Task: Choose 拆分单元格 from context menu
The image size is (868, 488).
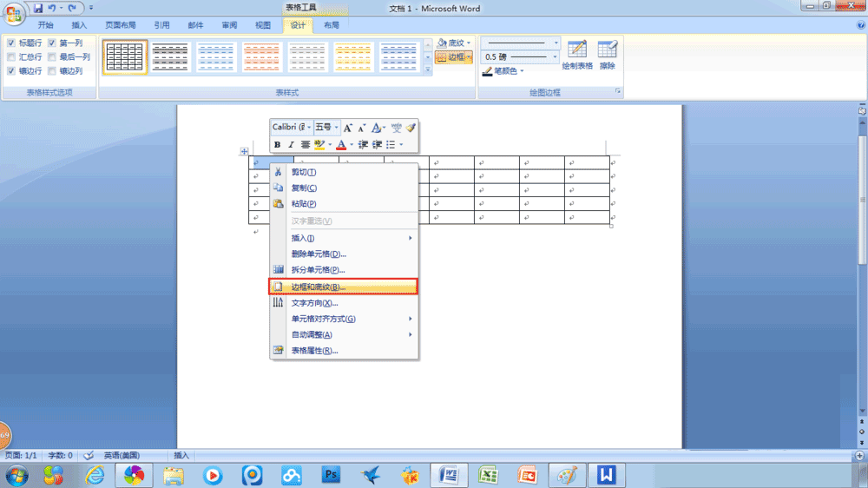Action: 343,270
